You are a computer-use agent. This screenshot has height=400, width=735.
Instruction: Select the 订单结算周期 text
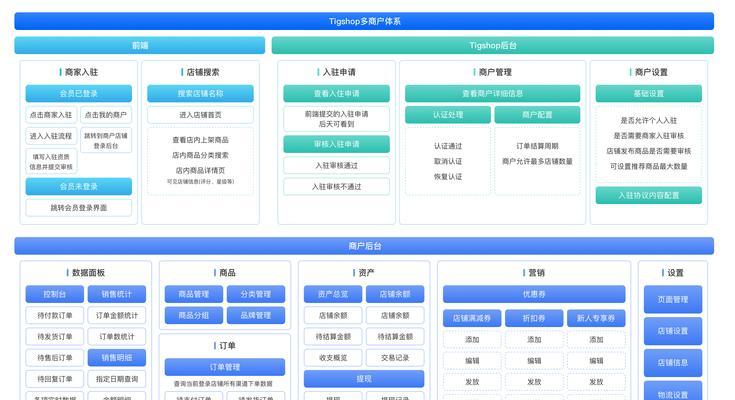coord(537,146)
